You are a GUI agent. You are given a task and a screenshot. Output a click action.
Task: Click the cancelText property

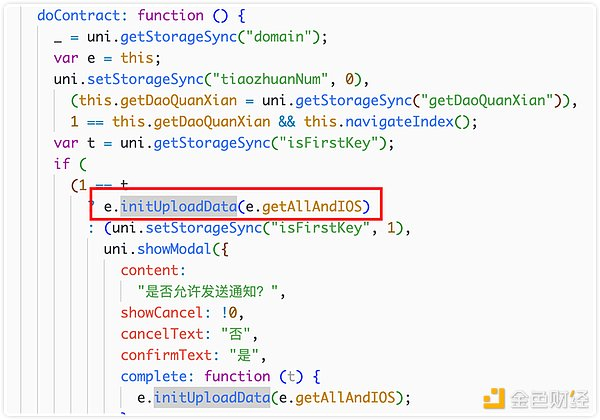pos(161,334)
